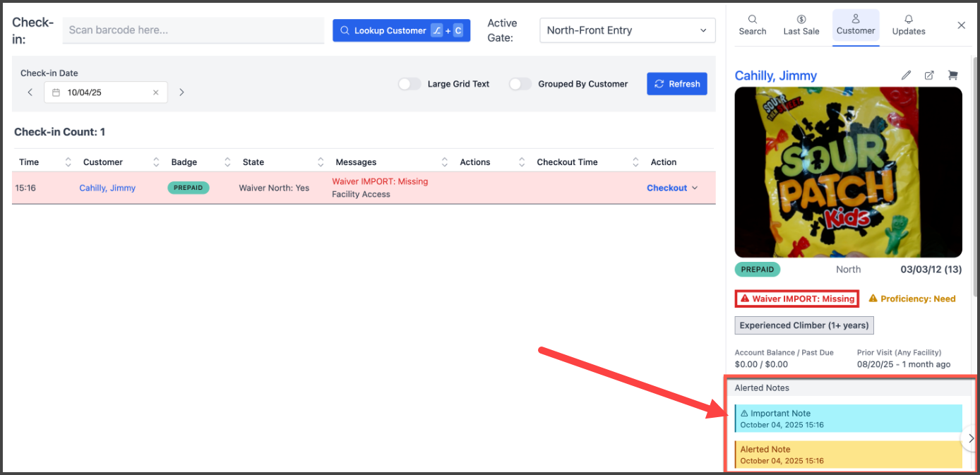The image size is (980, 475).
Task: Open the Updates tab
Action: coord(908,25)
